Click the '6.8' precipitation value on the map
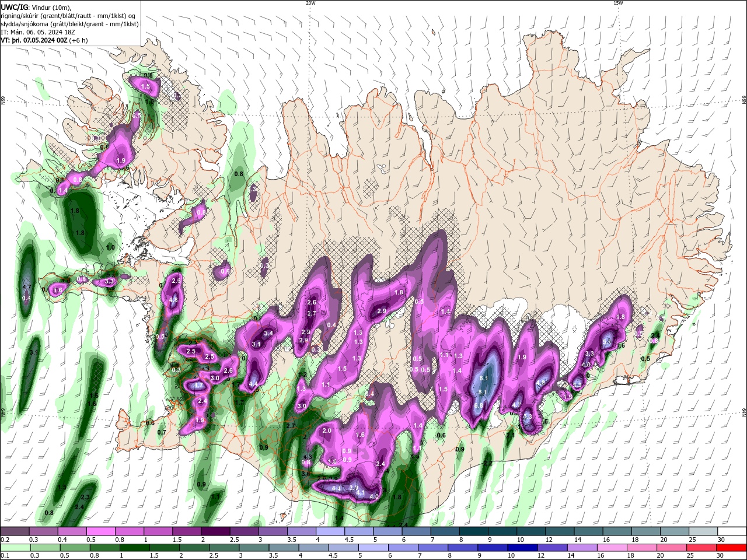Screen dimensions: 747x560 click(x=479, y=405)
